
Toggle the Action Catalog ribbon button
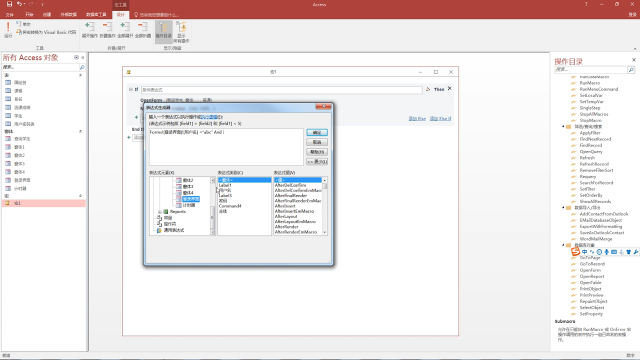coord(163,31)
